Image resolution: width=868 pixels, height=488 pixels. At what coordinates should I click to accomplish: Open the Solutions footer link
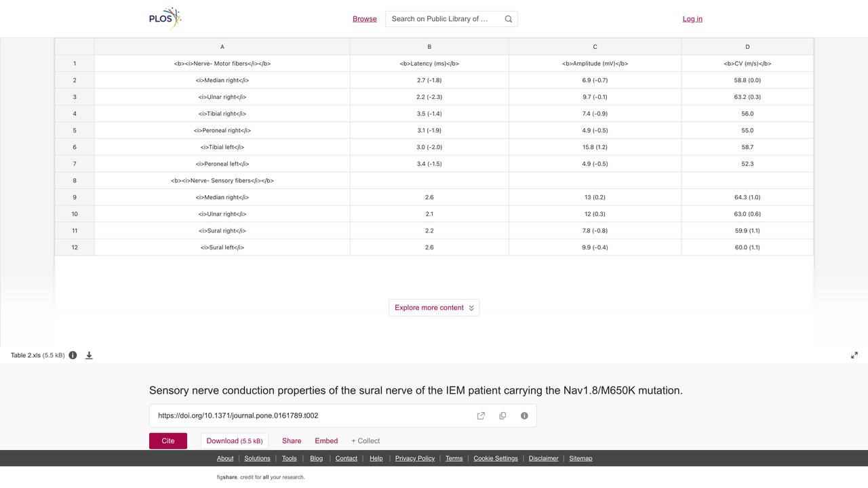pos(257,458)
